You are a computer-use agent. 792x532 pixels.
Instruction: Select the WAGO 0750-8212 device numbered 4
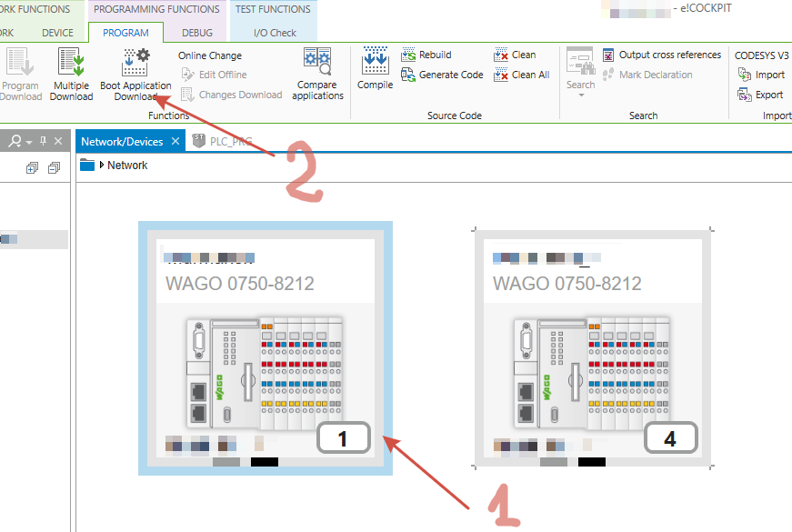point(593,348)
